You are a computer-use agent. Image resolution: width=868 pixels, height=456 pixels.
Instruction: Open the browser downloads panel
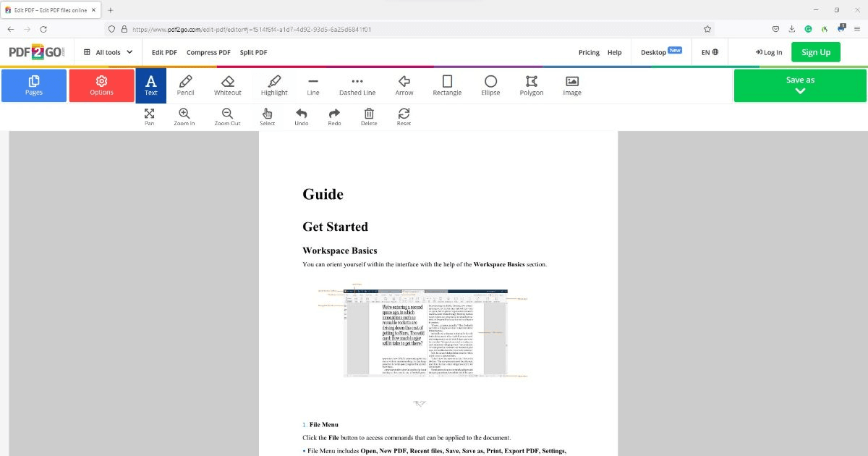click(x=791, y=29)
